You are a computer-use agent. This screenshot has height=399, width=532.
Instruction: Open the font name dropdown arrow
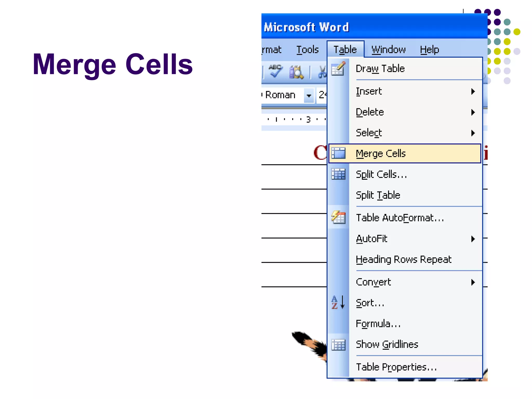tap(309, 95)
